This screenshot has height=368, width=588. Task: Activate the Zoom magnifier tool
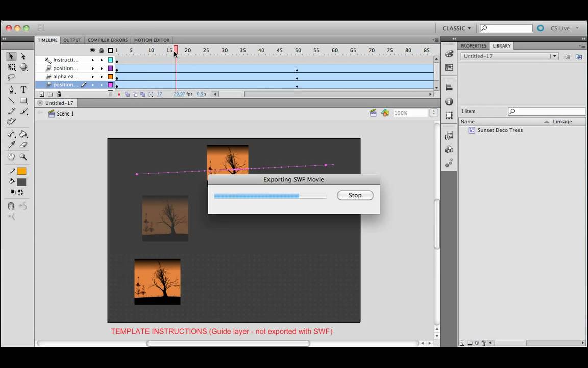pos(23,157)
